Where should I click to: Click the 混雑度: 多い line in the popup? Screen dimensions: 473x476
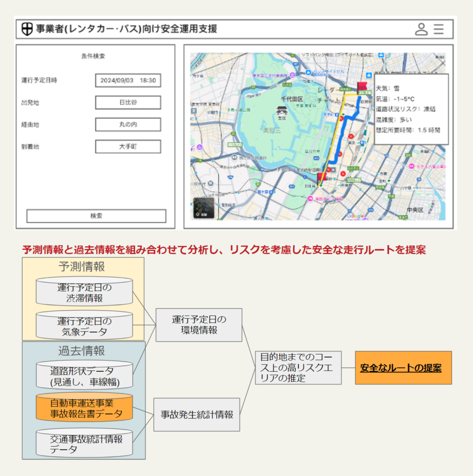pos(394,119)
